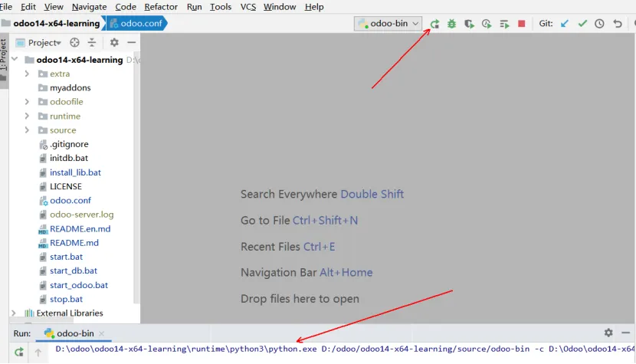Hide the Project panel minus icon
Image resolution: width=636 pixels, height=364 pixels.
pyautogui.click(x=132, y=42)
